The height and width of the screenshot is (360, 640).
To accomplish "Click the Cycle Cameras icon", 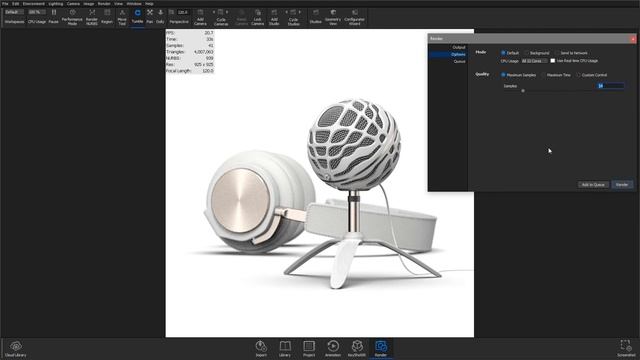I will 220,12.
